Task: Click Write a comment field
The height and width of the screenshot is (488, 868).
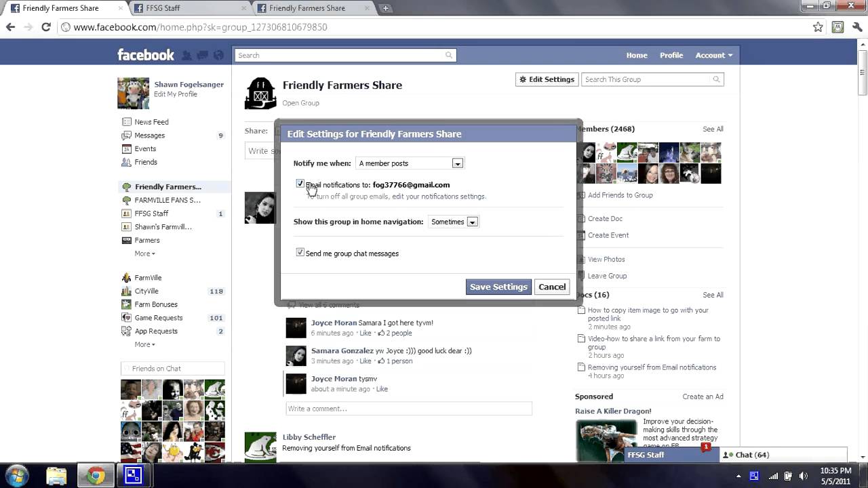Action: tap(409, 409)
